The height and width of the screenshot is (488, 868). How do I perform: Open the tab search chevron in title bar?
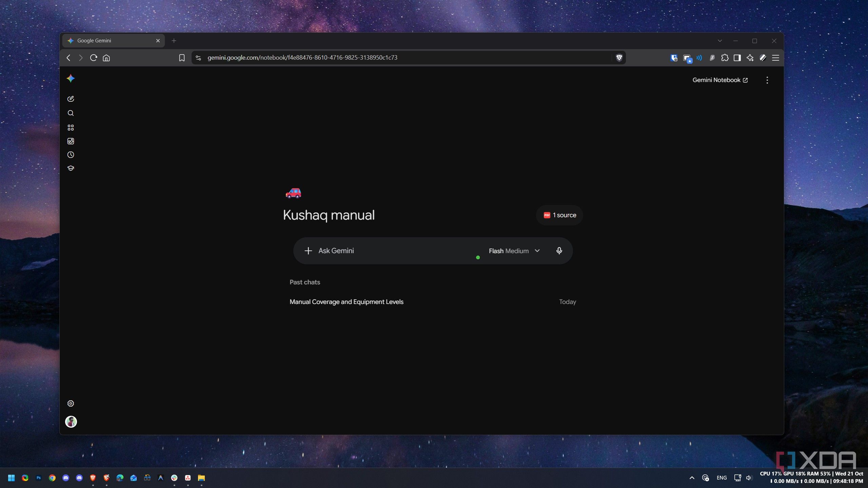point(720,41)
